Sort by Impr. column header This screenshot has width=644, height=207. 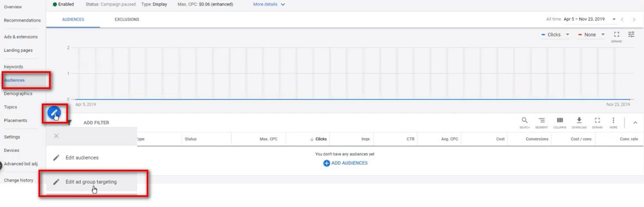pyautogui.click(x=366, y=139)
